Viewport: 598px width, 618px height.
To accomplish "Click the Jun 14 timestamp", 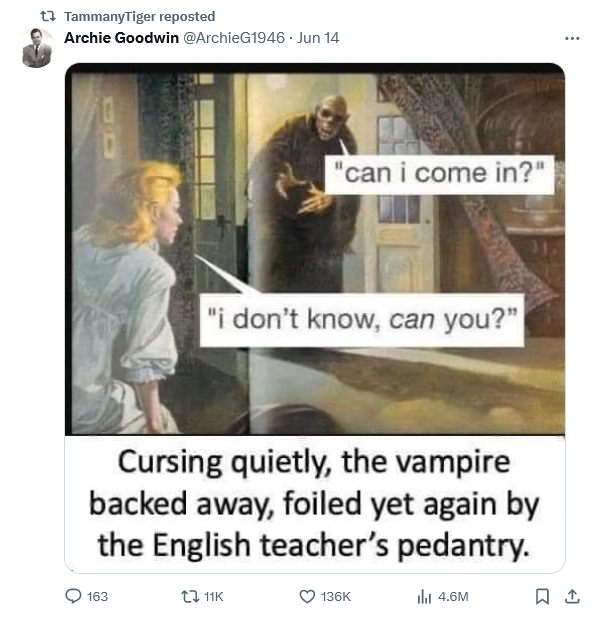I will (x=318, y=38).
